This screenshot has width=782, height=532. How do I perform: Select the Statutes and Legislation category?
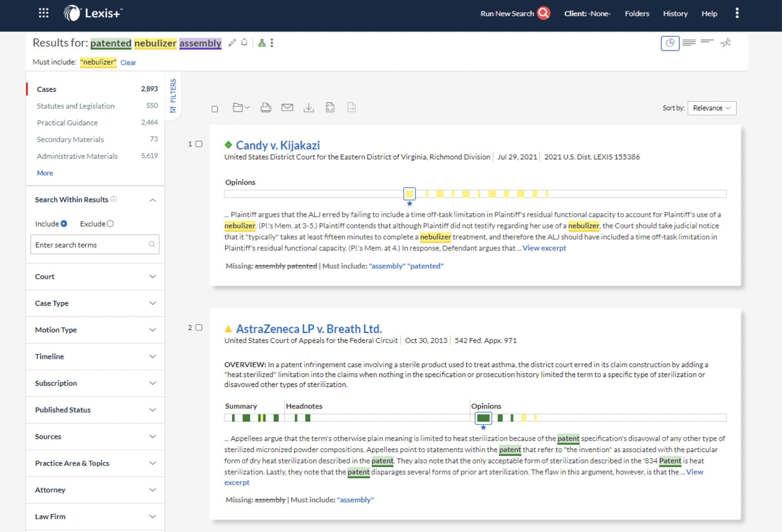pos(76,106)
